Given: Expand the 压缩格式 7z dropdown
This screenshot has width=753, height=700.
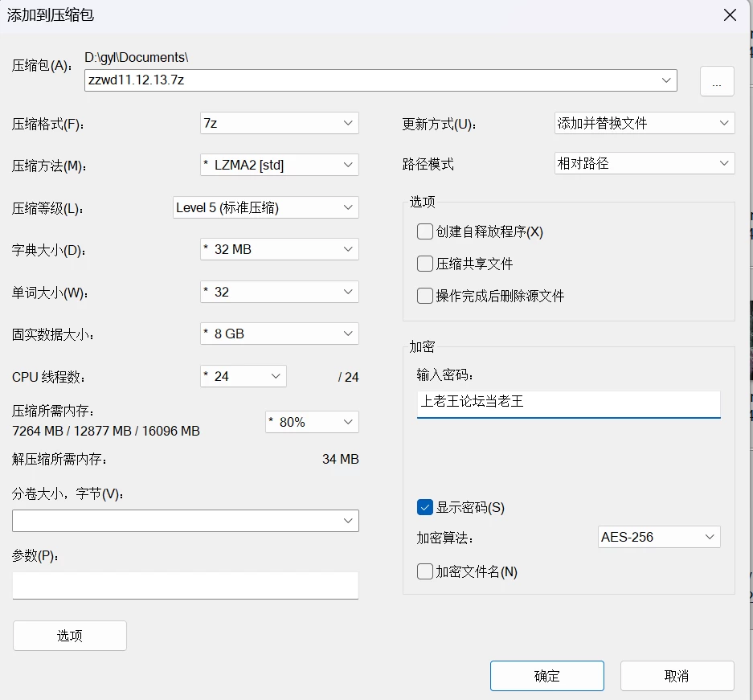Looking at the screenshot, I should pyautogui.click(x=280, y=124).
